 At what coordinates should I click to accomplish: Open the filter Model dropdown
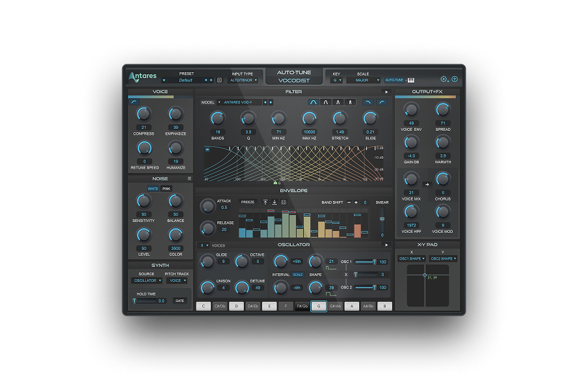[x=239, y=102]
